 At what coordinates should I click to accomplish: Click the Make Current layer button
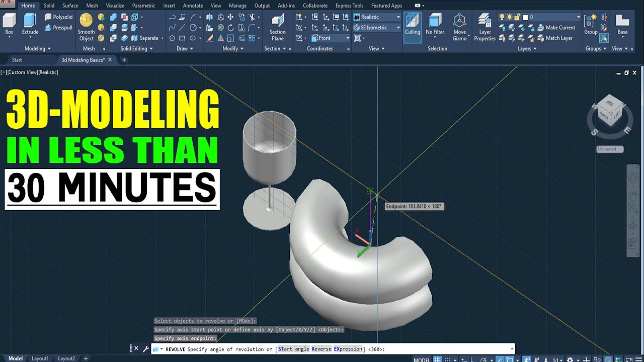[x=555, y=28]
